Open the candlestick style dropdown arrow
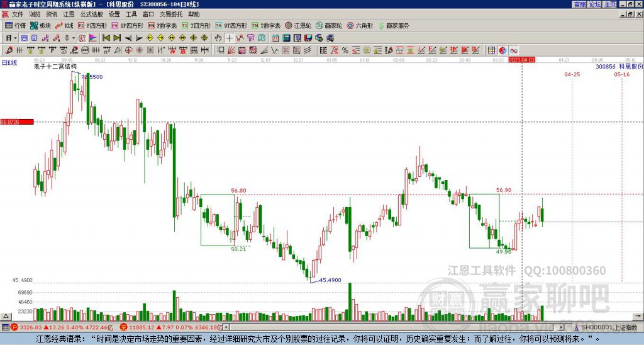 coord(74,38)
